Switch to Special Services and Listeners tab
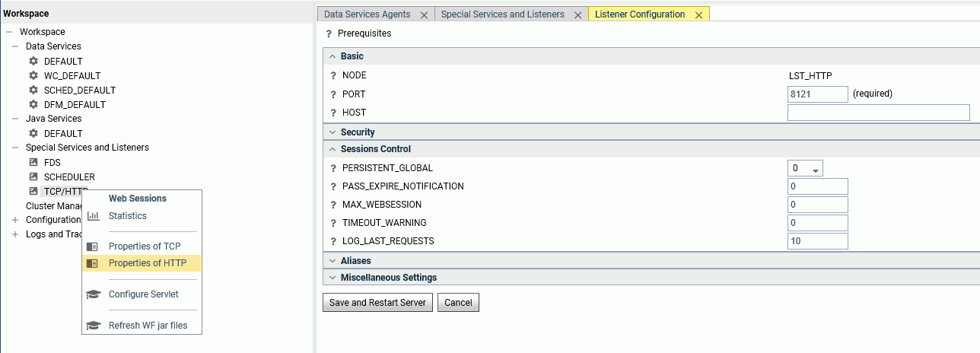The width and height of the screenshot is (980, 353). (x=503, y=14)
